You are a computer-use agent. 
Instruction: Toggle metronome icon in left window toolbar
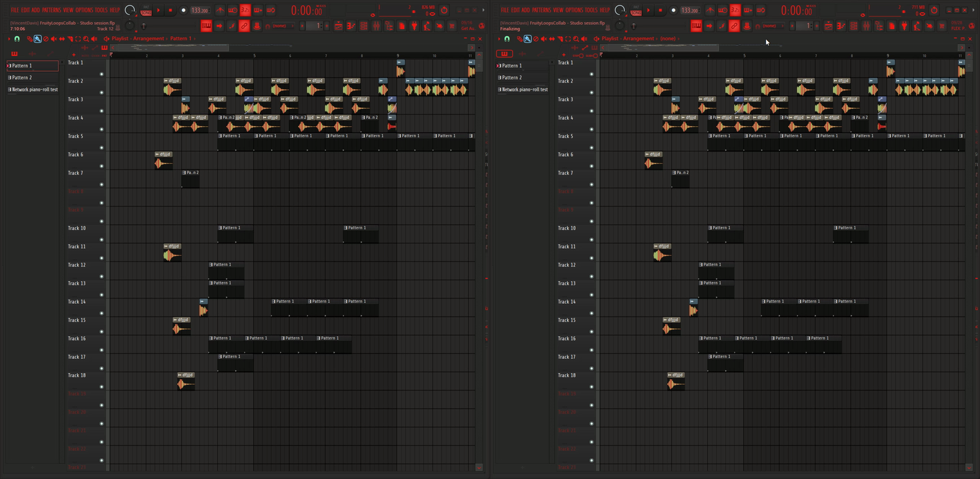(x=220, y=10)
